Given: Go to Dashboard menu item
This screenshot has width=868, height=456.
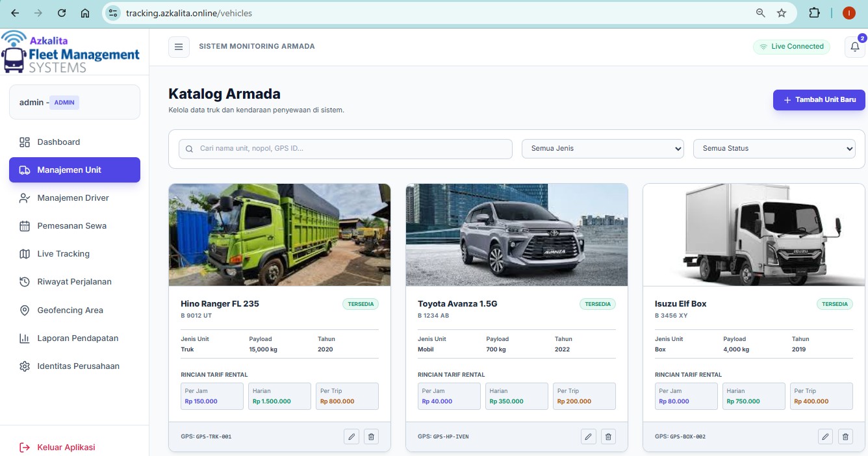Looking at the screenshot, I should pos(75,142).
